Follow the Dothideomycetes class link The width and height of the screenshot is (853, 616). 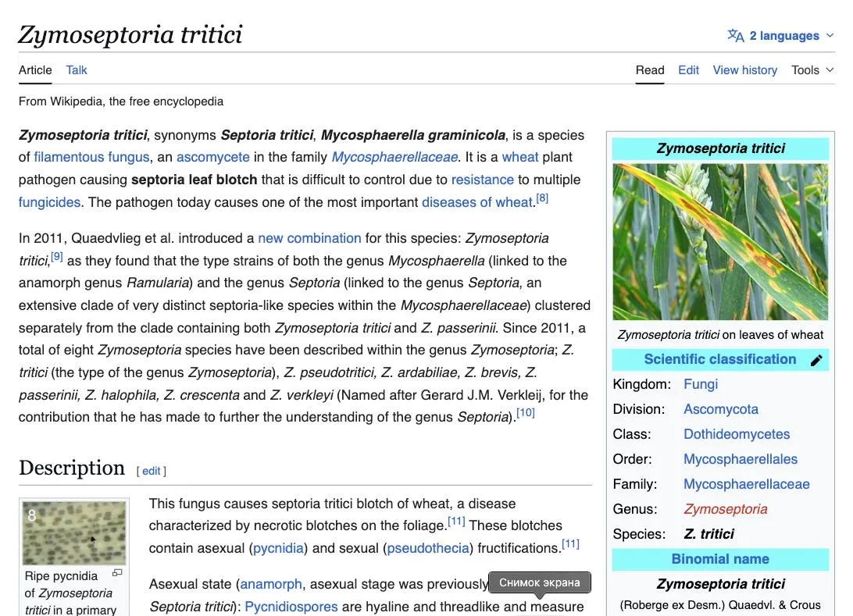click(x=737, y=434)
